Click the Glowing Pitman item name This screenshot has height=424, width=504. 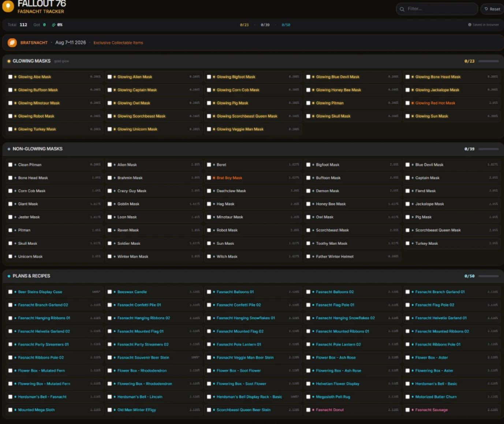tap(330, 103)
